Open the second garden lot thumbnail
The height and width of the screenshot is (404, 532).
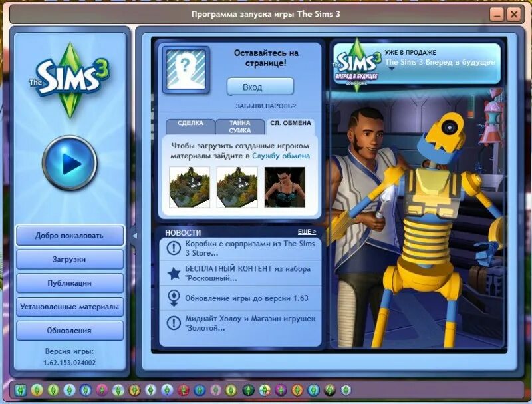237,187
